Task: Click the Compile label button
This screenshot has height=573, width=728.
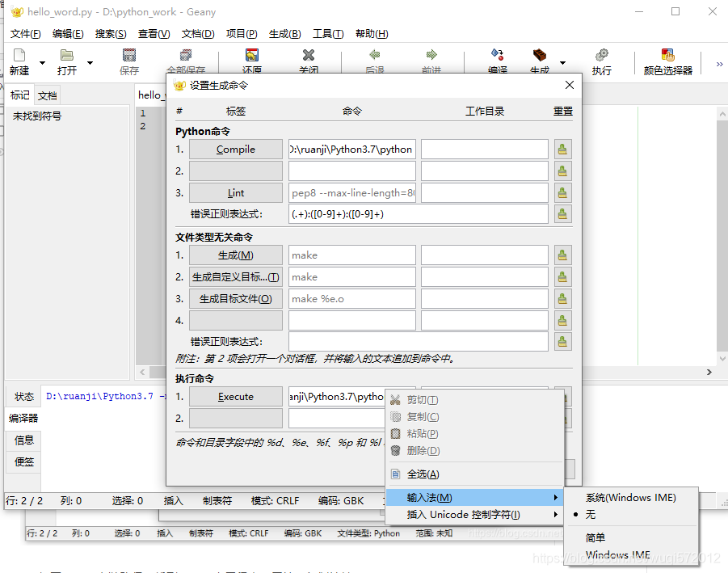Action: [x=236, y=150]
